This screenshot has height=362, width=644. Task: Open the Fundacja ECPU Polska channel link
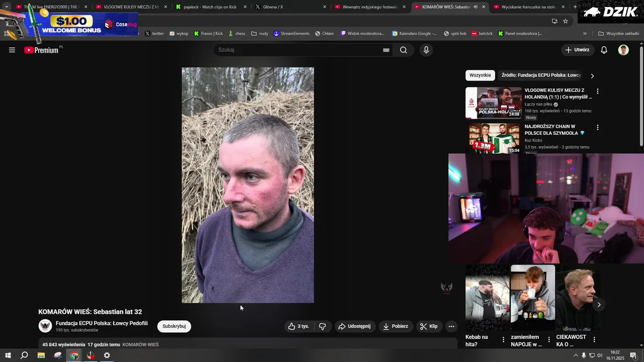pyautogui.click(x=102, y=323)
